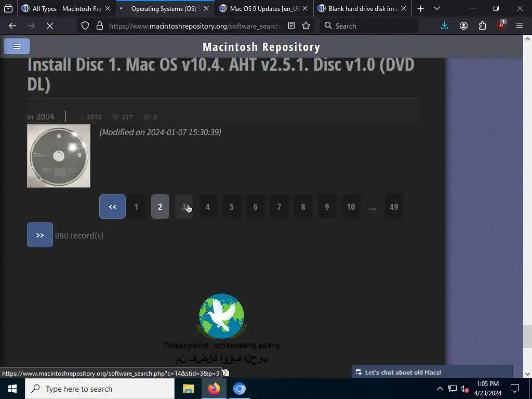Focus the Firefox Search box
This screenshot has width=532, height=399.
point(368,26)
